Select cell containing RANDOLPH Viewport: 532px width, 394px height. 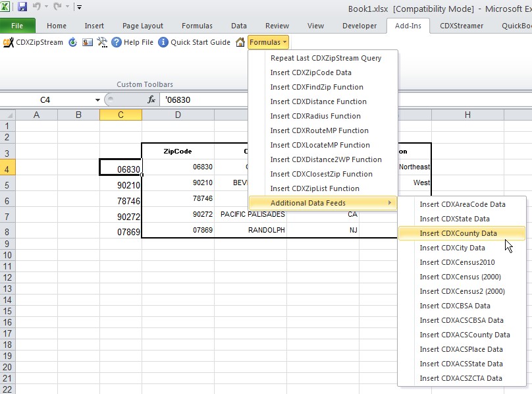250,230
